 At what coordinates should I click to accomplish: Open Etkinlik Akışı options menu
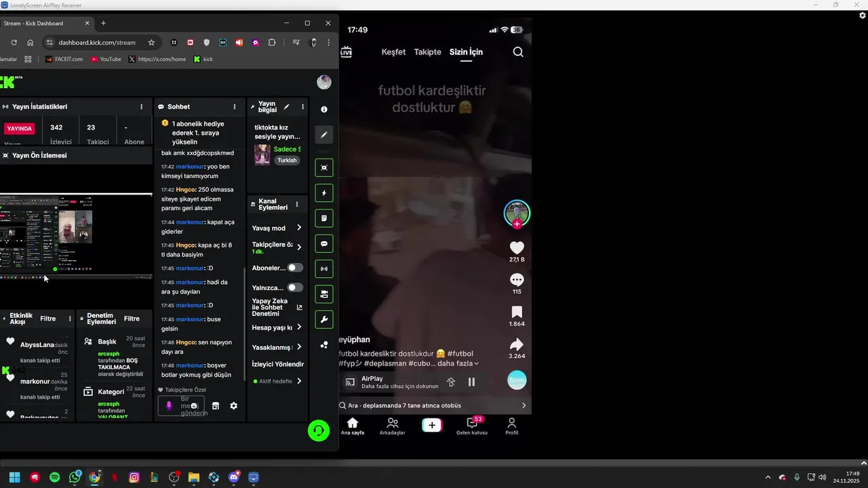[x=70, y=319]
